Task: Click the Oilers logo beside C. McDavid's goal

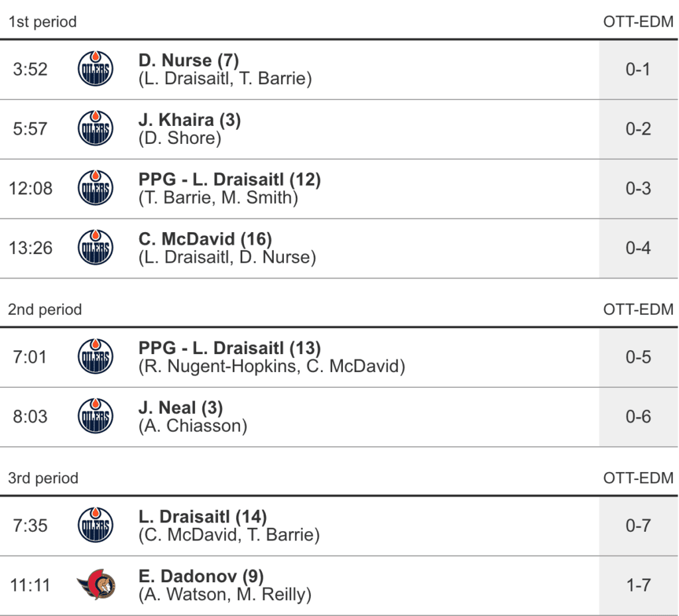Action: 95,248
